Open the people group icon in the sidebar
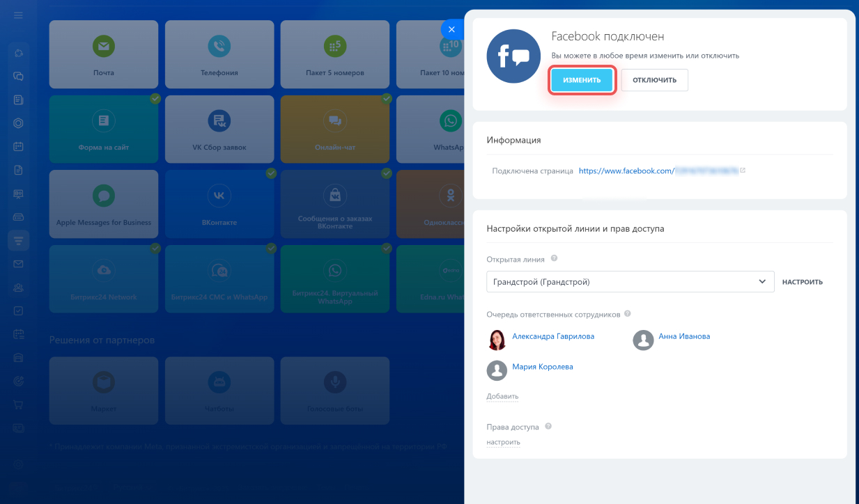The height and width of the screenshot is (504, 859). click(18, 287)
